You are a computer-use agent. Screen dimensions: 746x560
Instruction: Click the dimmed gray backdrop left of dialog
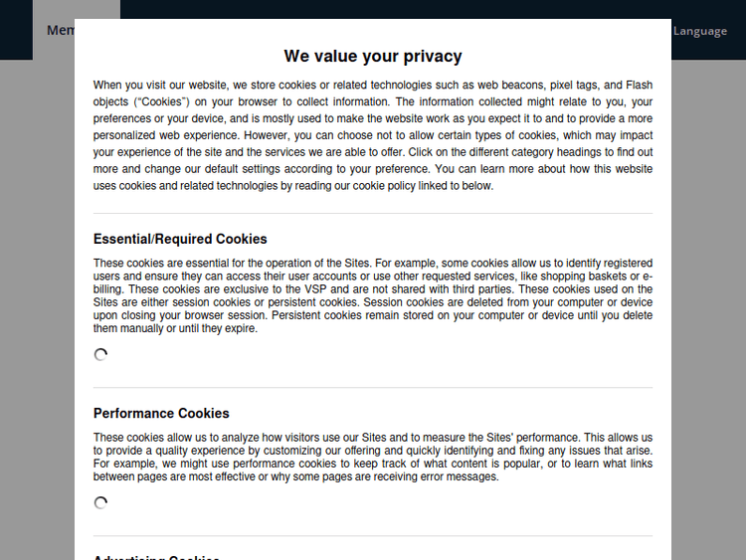click(37, 298)
